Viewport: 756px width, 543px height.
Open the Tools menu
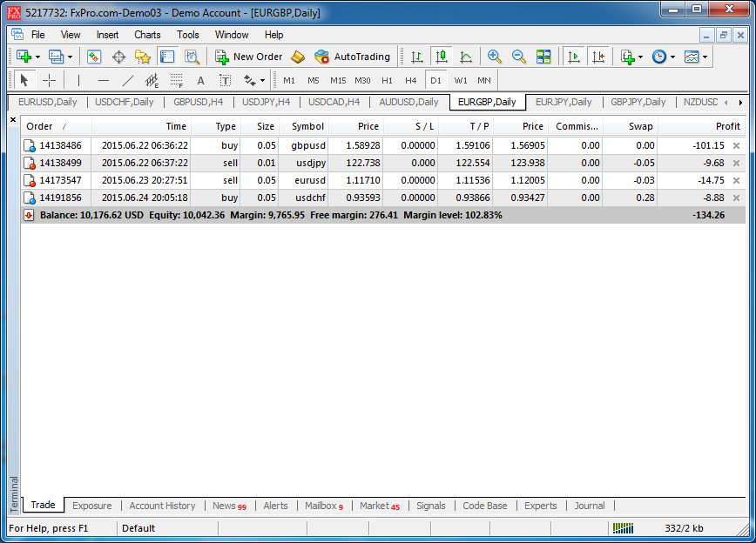tap(187, 35)
